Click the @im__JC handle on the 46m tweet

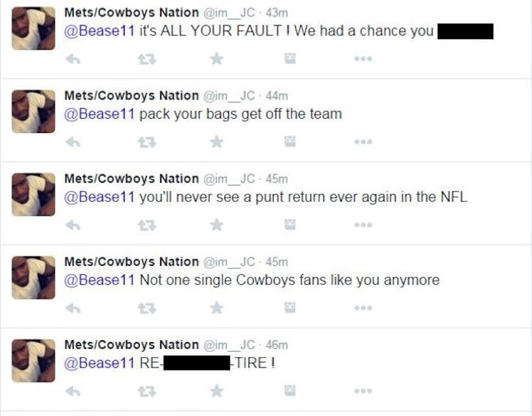click(229, 345)
